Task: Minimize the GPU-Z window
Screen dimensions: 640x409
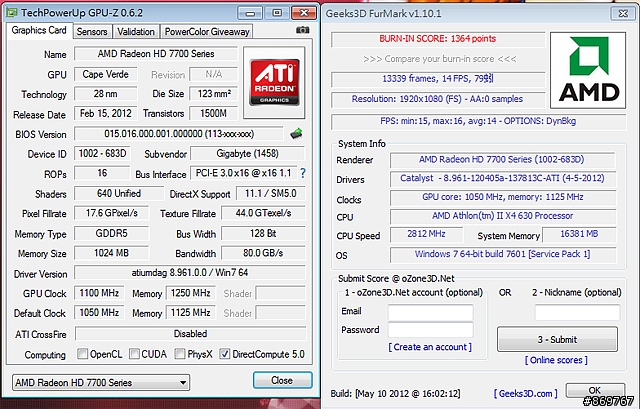Action: coord(250,13)
